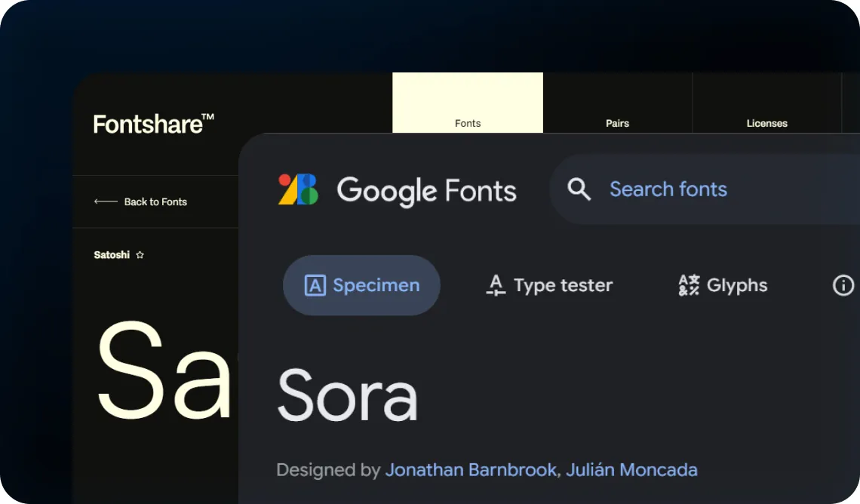Switch to the Pairs tab
Viewport: 860px width, 504px height.
pos(617,123)
